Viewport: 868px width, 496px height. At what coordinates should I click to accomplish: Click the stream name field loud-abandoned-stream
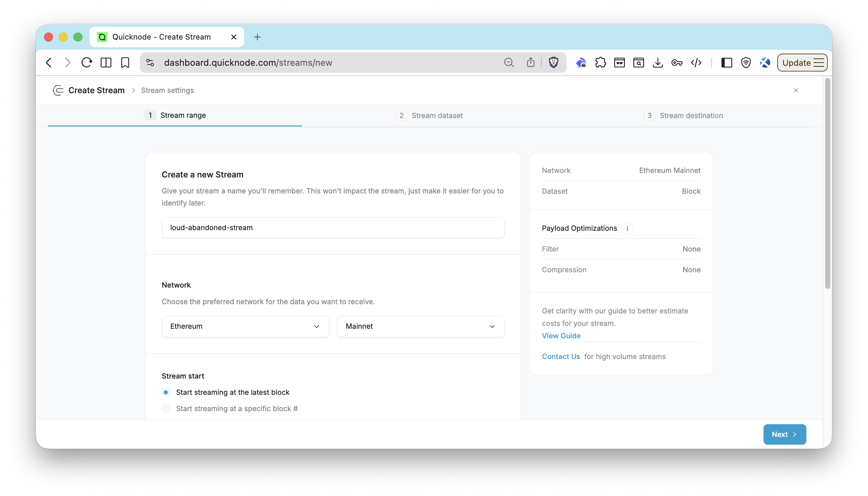[x=333, y=228]
